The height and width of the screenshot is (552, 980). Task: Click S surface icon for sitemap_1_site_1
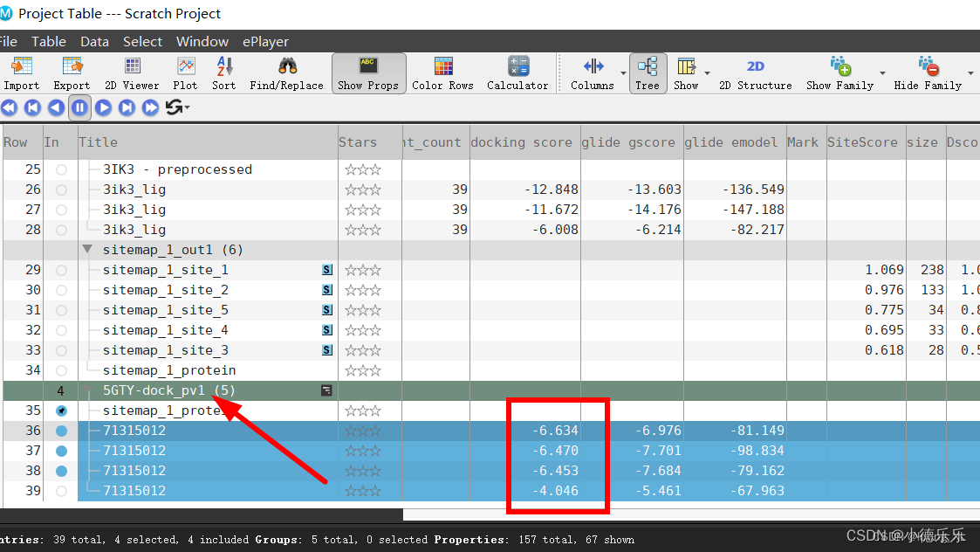click(327, 270)
